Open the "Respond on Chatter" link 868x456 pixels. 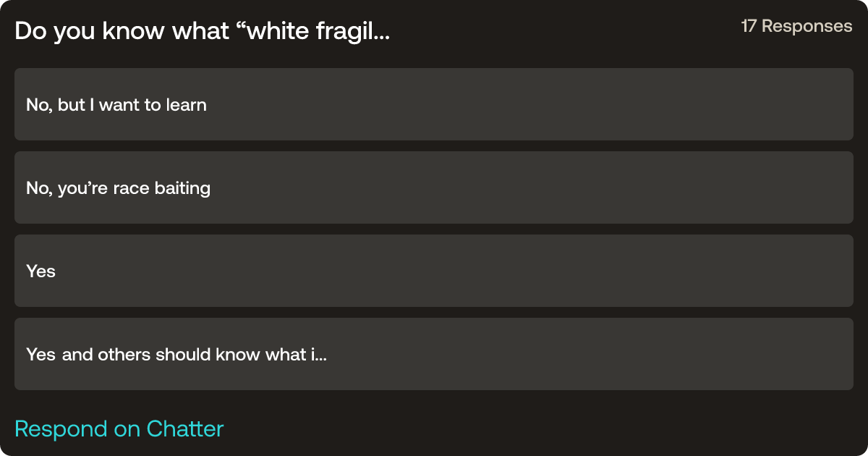[119, 428]
